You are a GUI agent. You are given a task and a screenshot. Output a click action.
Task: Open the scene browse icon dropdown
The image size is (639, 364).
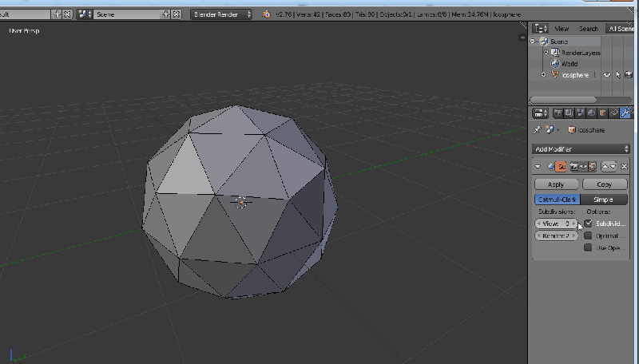pyautogui.click(x=85, y=14)
